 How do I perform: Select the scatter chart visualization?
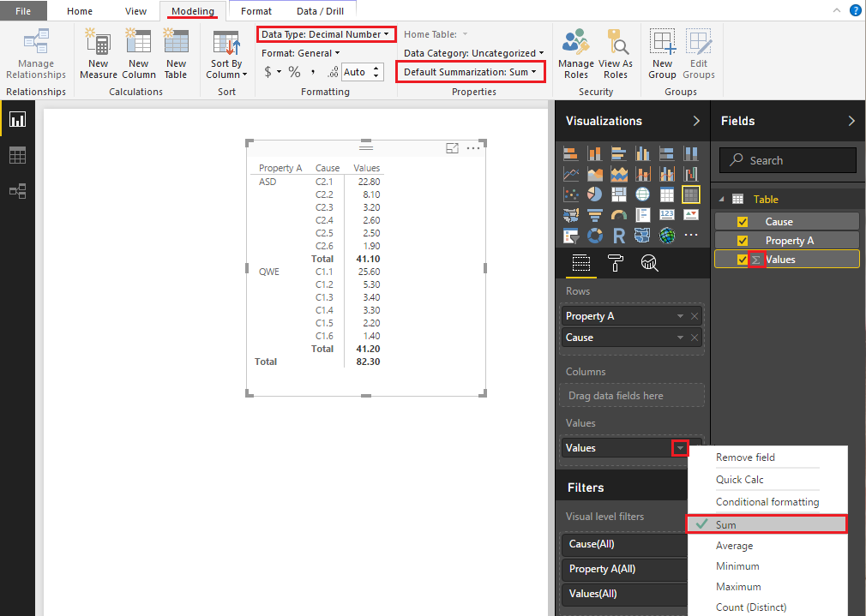(x=570, y=194)
